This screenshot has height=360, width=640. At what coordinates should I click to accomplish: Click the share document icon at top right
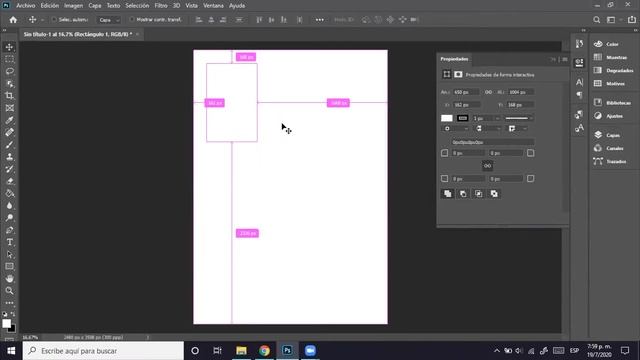(x=632, y=20)
